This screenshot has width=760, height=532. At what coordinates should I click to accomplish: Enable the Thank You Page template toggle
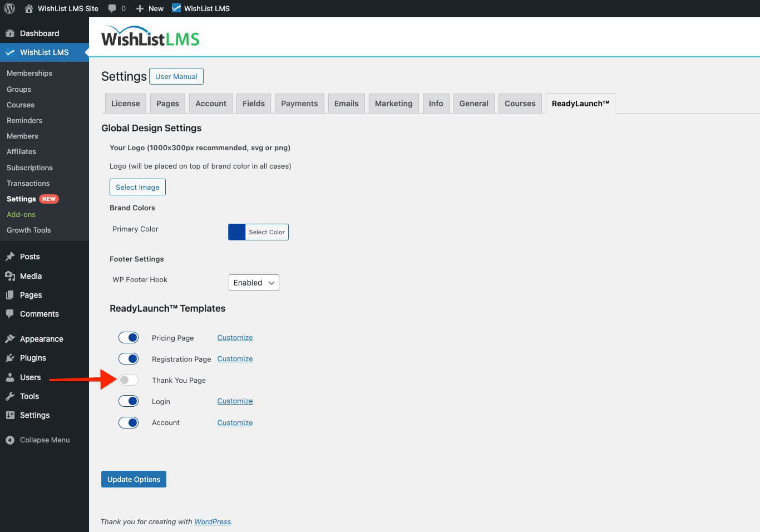click(129, 380)
